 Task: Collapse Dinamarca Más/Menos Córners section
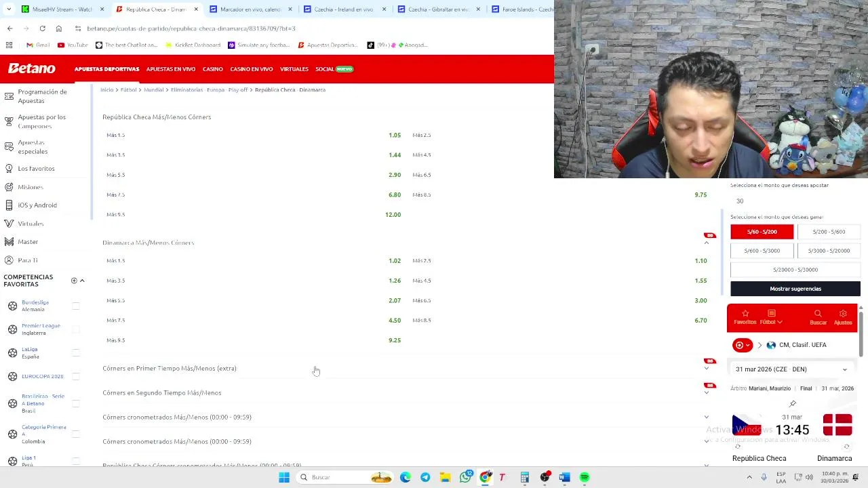[707, 243]
